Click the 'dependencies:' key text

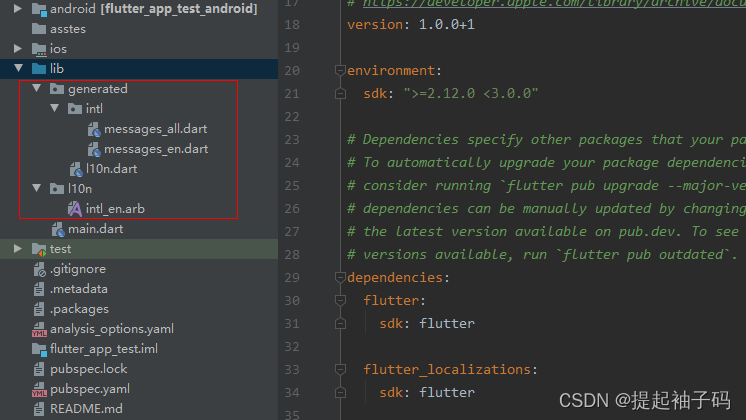coord(399,277)
